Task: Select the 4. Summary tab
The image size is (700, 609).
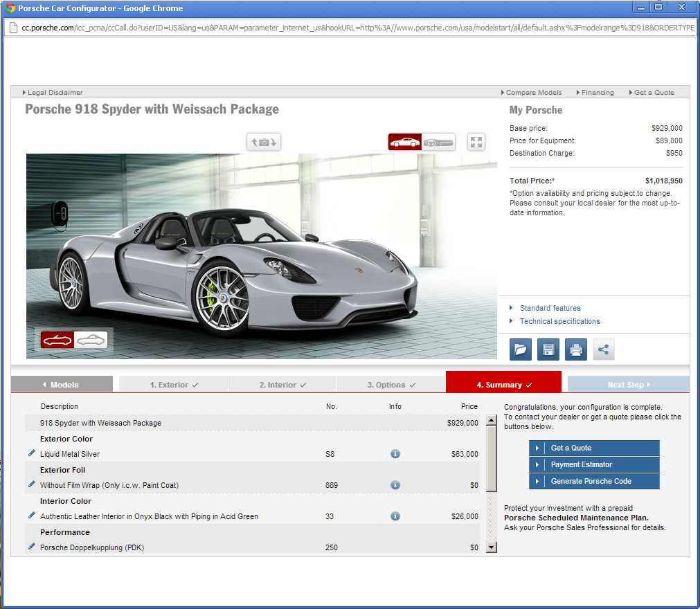Action: pyautogui.click(x=503, y=382)
